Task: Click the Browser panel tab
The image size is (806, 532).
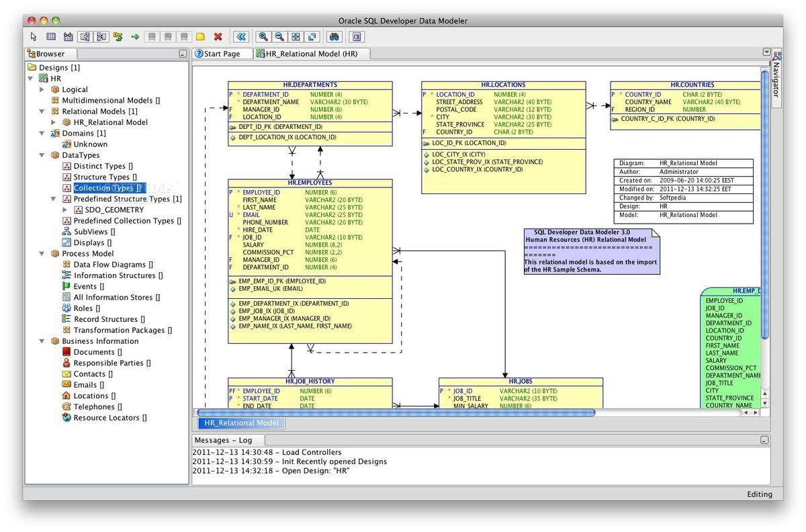Action: click(50, 54)
